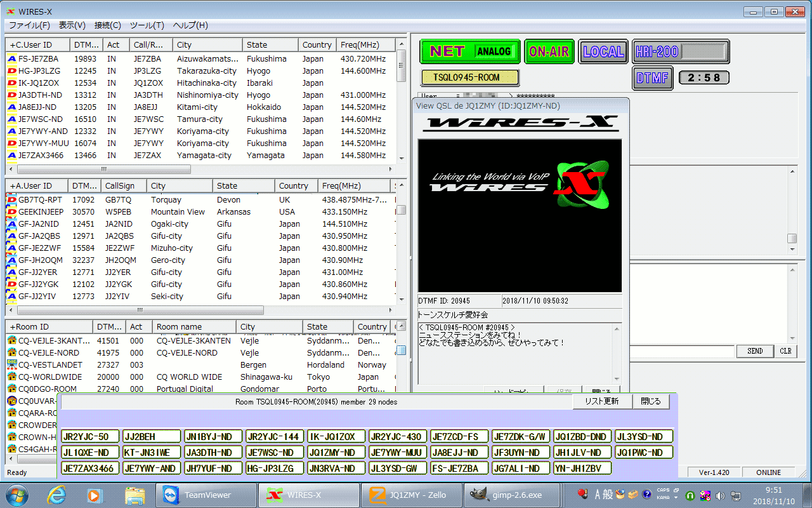Click the HRI-200 status button
The width and height of the screenshot is (812, 508).
tap(681, 51)
